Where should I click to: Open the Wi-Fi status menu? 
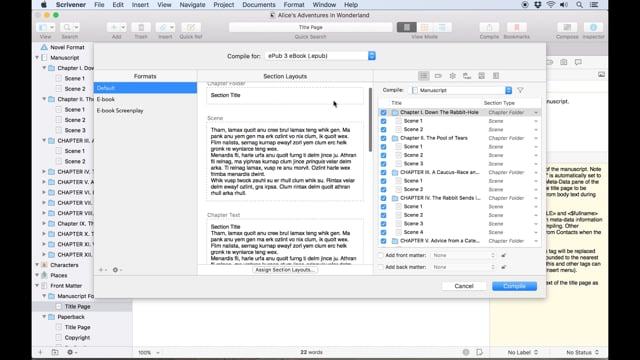click(x=551, y=5)
